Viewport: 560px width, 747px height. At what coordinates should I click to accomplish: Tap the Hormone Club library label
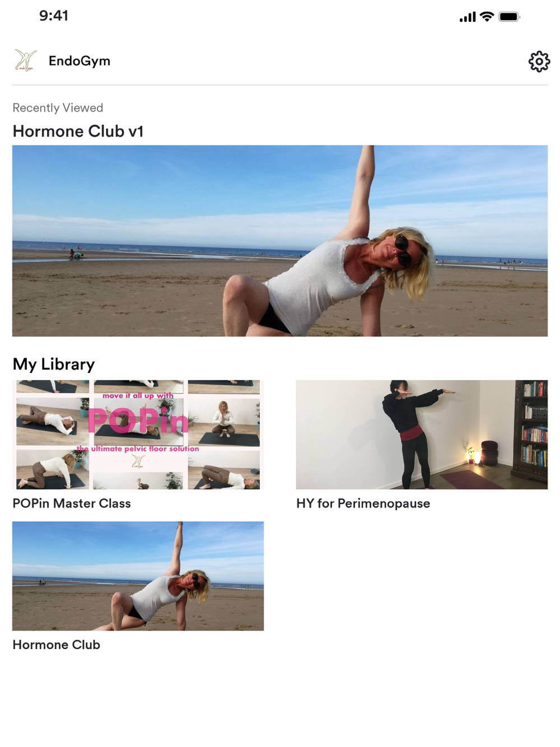tap(56, 645)
